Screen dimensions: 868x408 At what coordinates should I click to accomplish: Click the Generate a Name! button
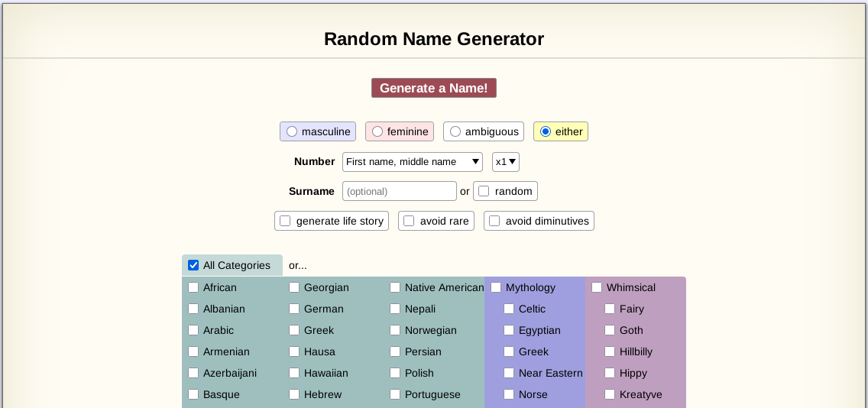tap(433, 88)
